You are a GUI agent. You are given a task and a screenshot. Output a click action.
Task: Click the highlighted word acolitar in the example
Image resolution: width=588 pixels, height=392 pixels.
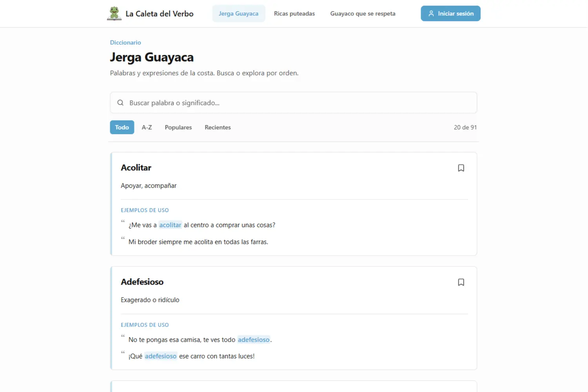[170, 225]
